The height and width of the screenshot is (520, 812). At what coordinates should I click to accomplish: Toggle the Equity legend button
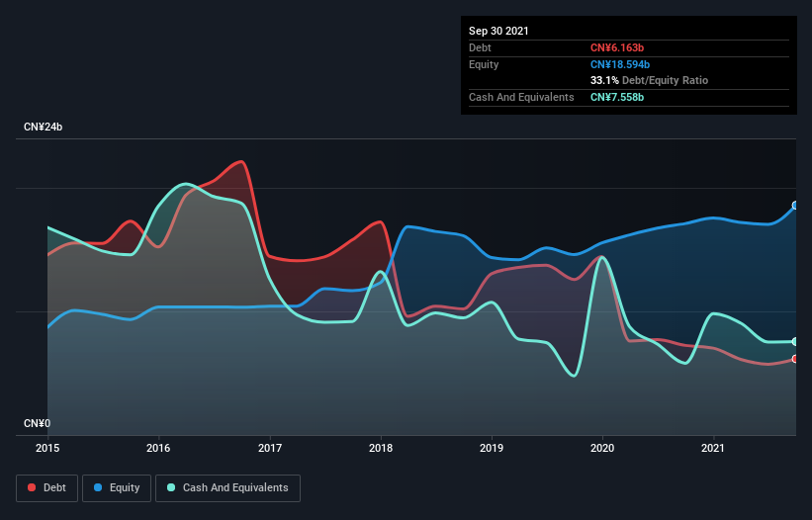click(117, 488)
